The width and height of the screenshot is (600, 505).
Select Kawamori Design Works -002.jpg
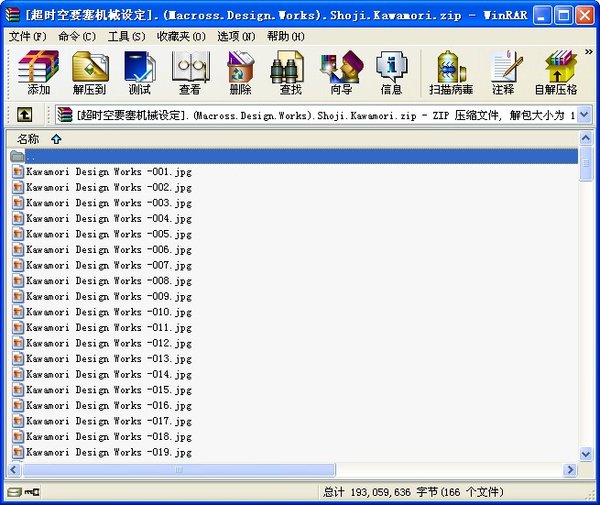tap(102, 187)
